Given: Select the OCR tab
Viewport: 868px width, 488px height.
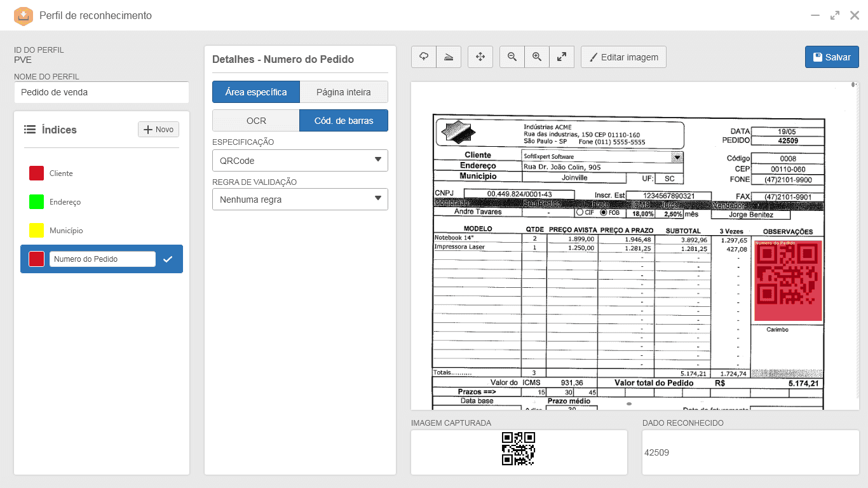Looking at the screenshot, I should (x=256, y=121).
